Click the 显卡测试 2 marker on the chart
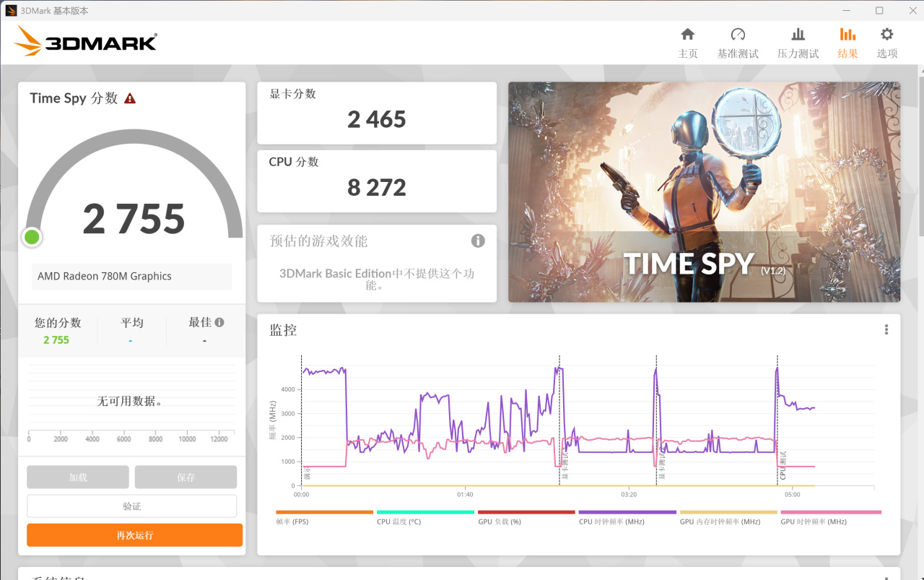The height and width of the screenshot is (580, 924). pyautogui.click(x=662, y=464)
